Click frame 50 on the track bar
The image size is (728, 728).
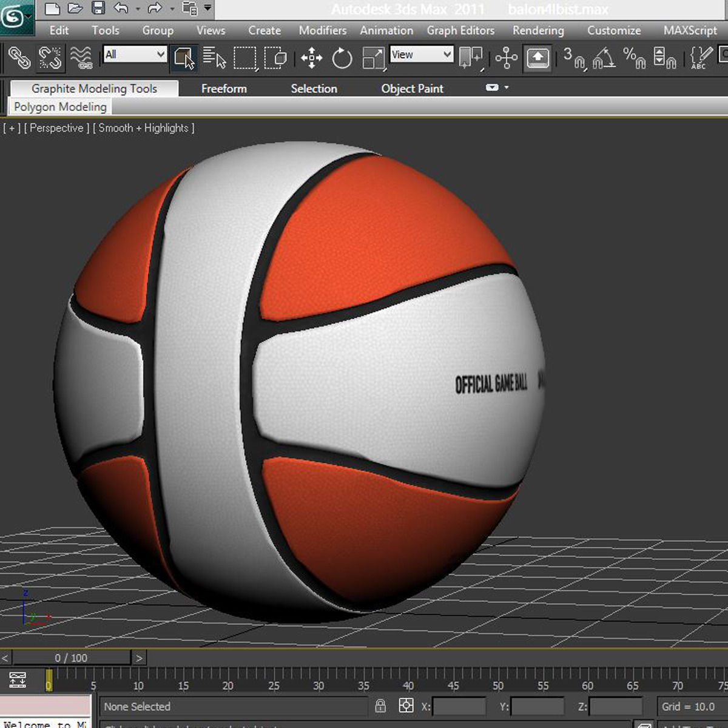498,680
